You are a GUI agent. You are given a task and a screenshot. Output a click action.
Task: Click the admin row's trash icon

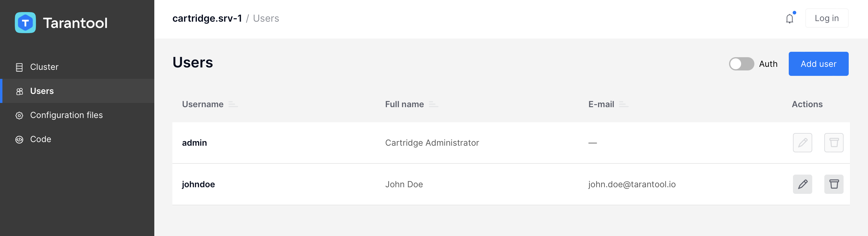point(834,143)
